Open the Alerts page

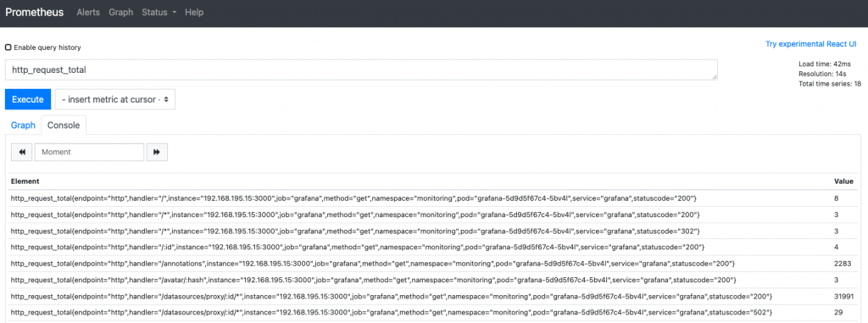88,12
